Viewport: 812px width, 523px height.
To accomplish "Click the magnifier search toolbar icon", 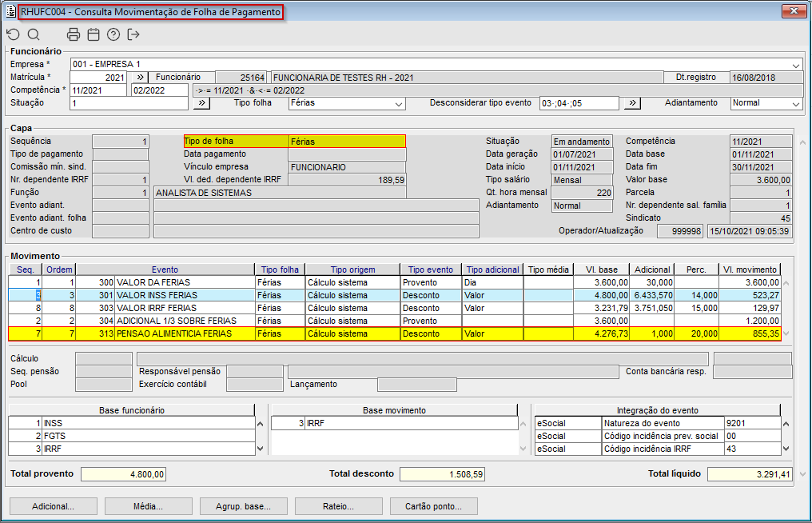I will click(34, 34).
